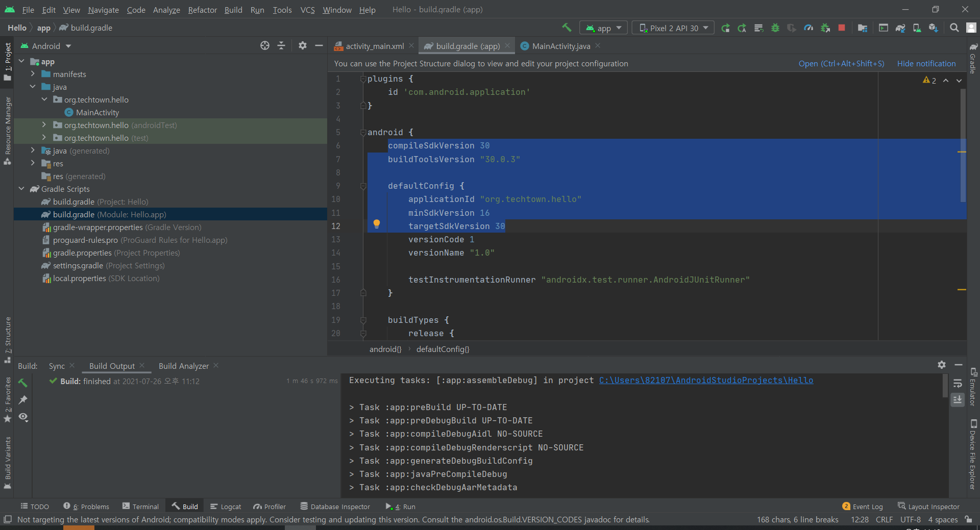Expand the res folder
Screen dimensions: 980x530
pyautogui.click(x=33, y=163)
